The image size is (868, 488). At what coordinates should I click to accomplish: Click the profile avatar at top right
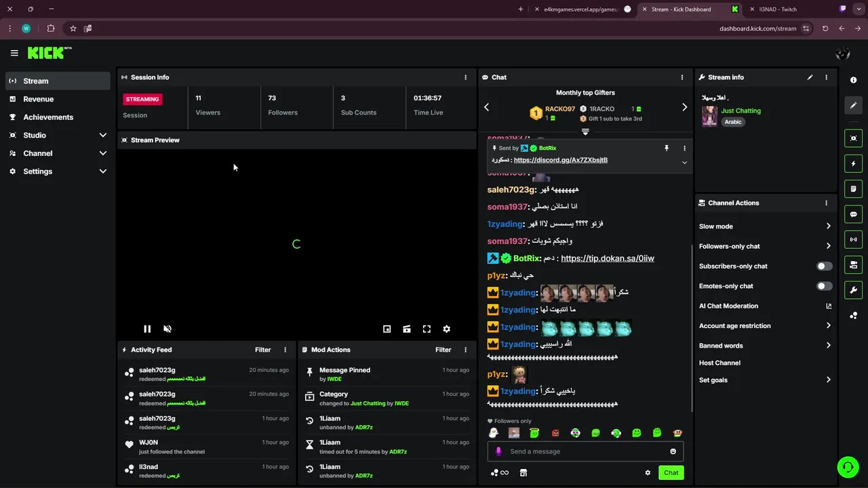[x=843, y=54]
